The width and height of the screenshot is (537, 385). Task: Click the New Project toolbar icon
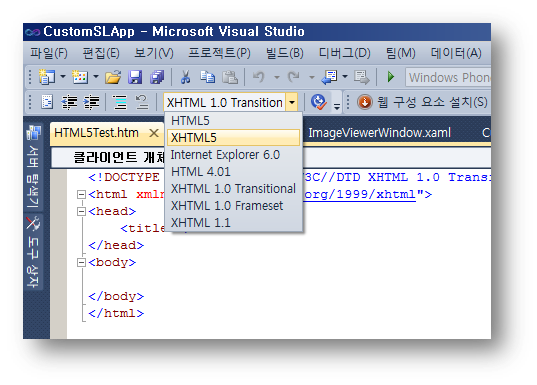pos(47,77)
